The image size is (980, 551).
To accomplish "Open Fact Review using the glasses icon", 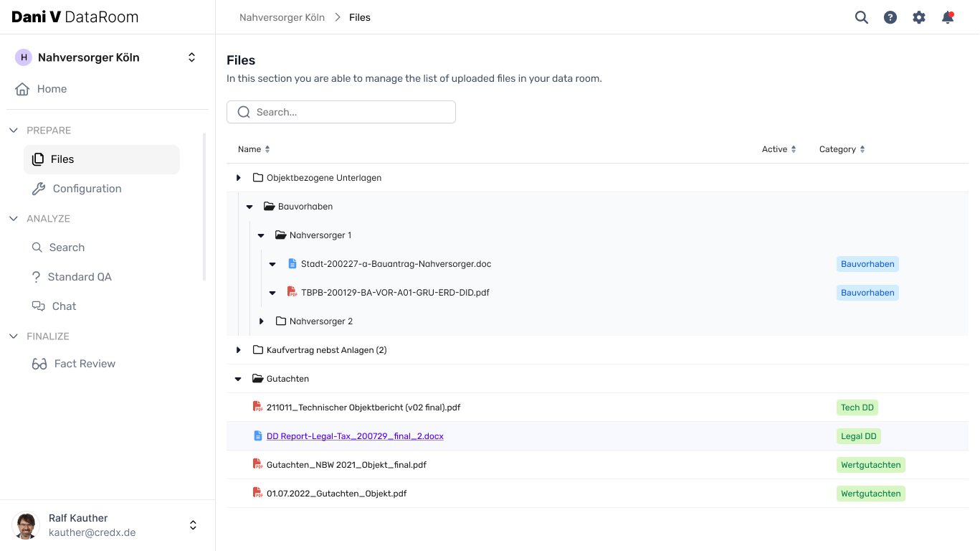I will coord(38,363).
